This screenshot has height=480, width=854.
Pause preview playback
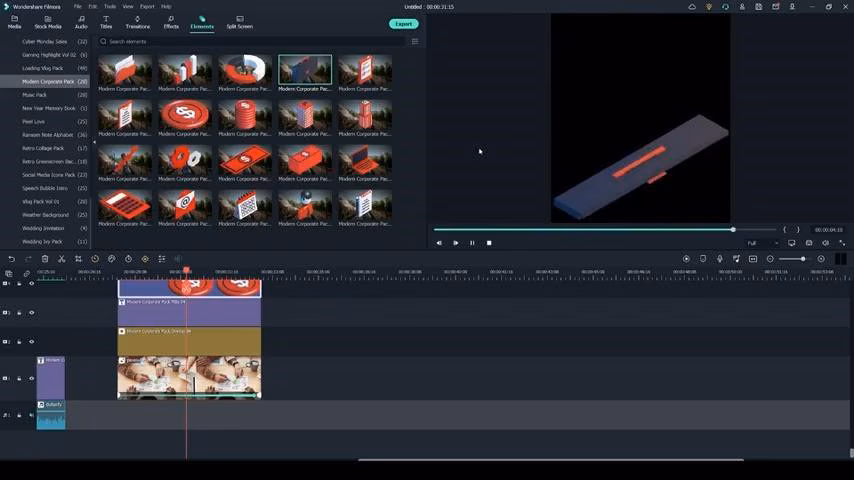(472, 243)
